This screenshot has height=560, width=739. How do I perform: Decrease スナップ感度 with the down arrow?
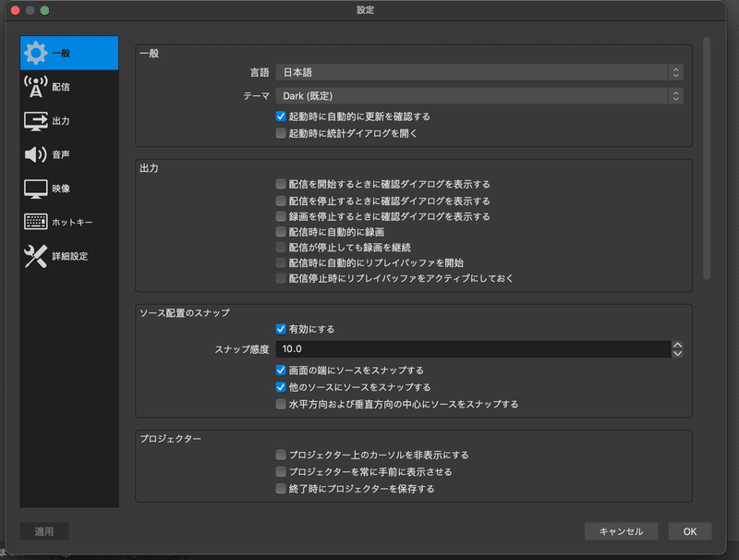pyautogui.click(x=677, y=353)
